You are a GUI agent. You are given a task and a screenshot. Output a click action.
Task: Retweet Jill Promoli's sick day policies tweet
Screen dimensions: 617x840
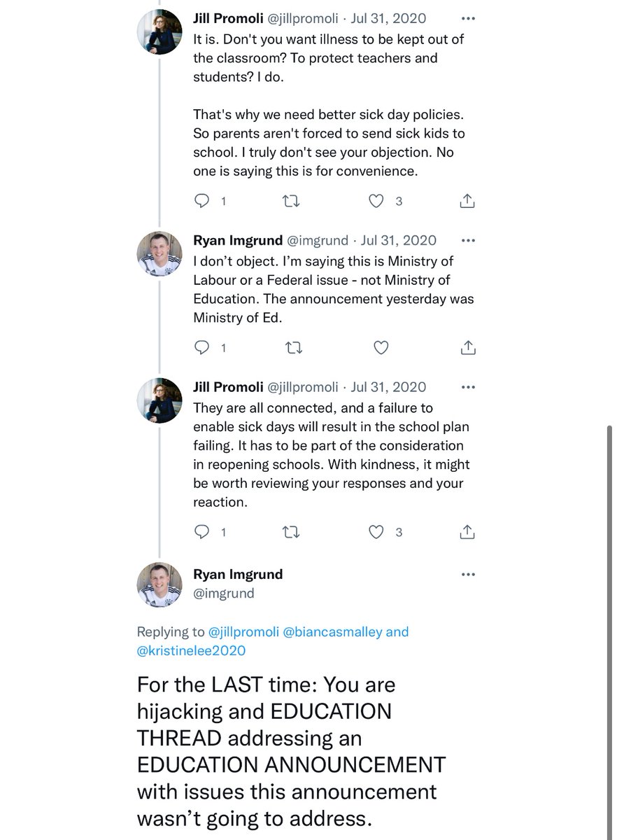[290, 202]
